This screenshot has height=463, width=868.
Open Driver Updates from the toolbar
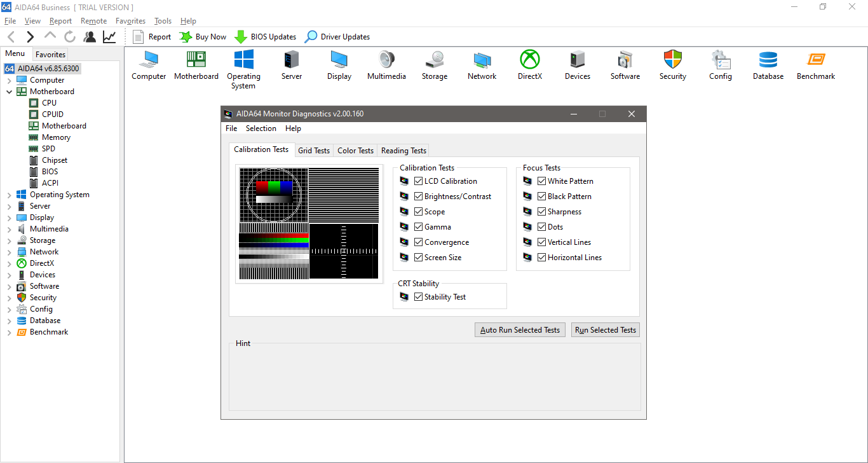[x=337, y=37]
